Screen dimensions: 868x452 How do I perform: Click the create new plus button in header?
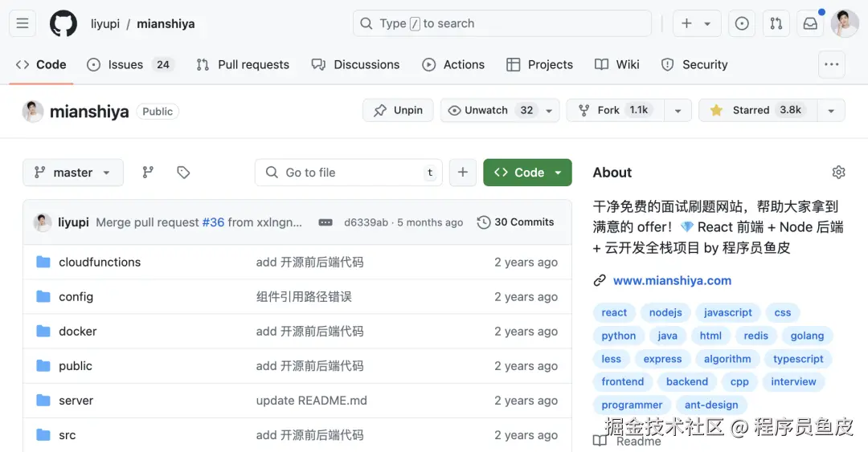pos(697,23)
